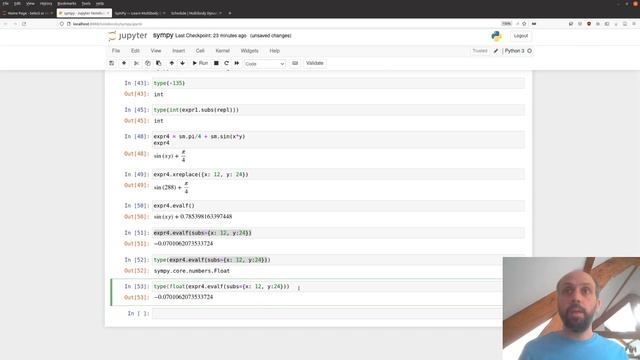Click the Out[49] result sin(288) + π/4
640x360 pixels.
(171, 188)
